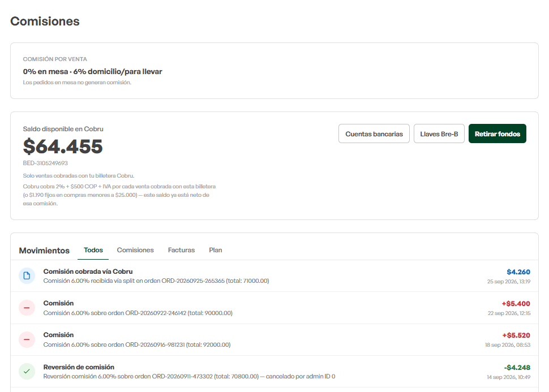The image size is (549, 392).
Task: Click the date 18 sep 2026, 08:53
Action: click(x=508, y=345)
